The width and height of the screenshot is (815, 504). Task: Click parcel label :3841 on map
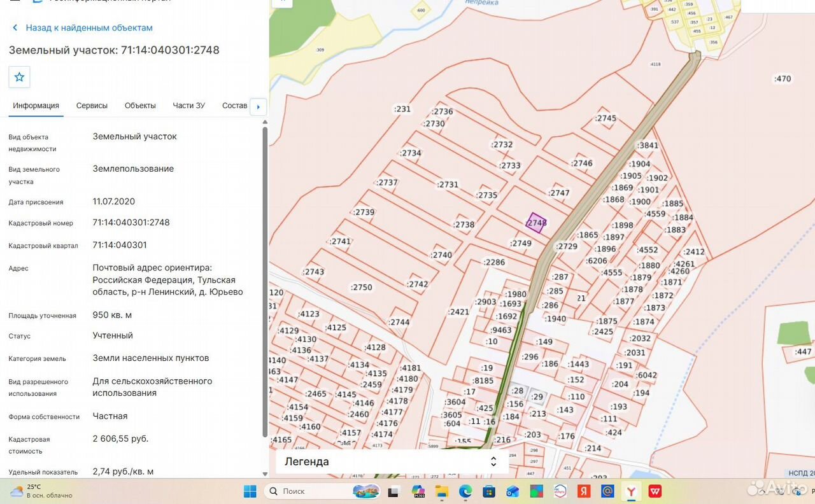[x=648, y=146]
